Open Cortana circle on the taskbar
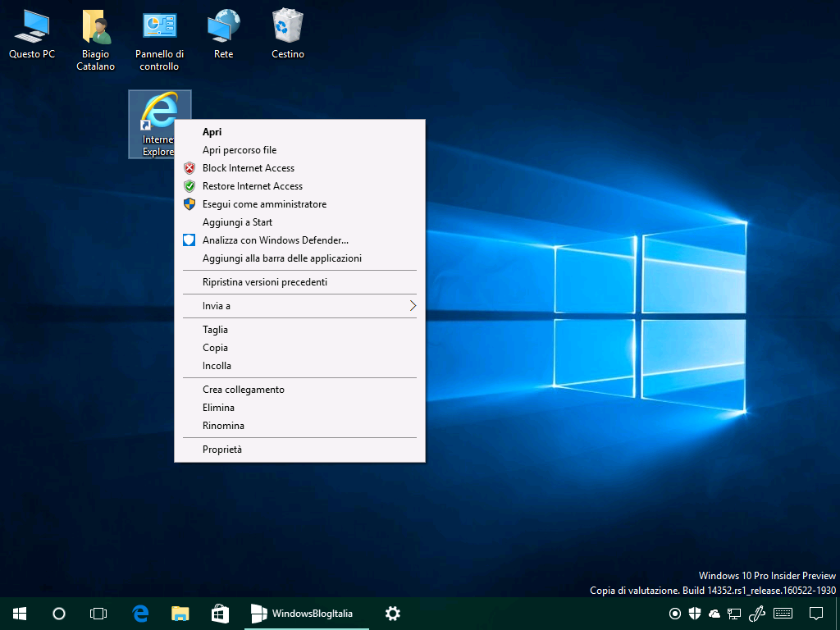This screenshot has height=630, width=840. tap(59, 614)
